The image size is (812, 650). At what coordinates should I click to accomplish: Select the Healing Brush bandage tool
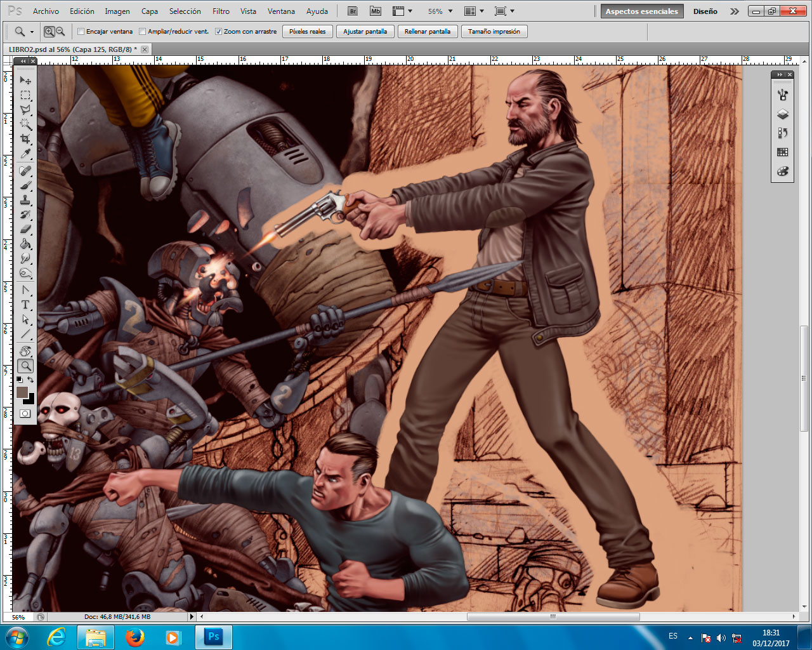(25, 171)
